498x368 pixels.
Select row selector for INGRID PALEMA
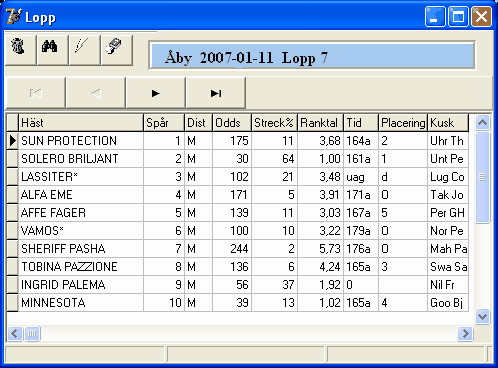click(13, 285)
